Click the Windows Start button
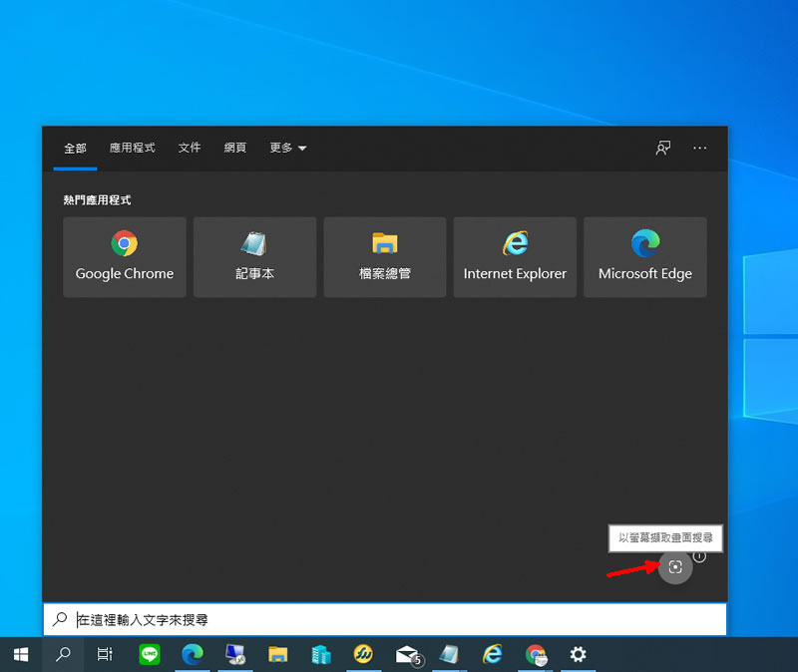Image resolution: width=798 pixels, height=672 pixels. 20,654
